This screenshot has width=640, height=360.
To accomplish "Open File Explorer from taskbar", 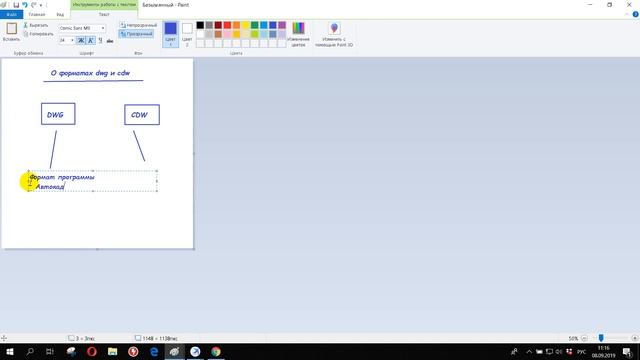I will [112, 351].
